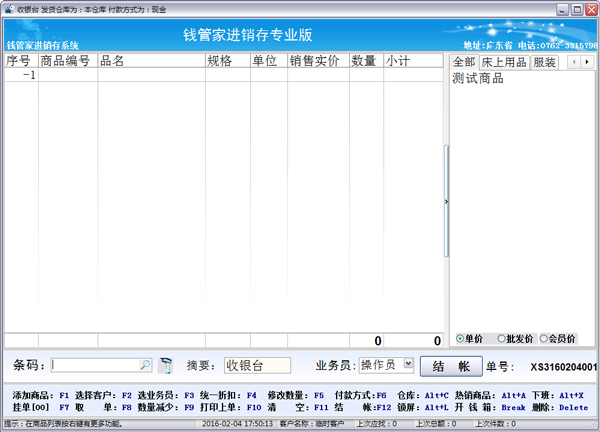Click the 添加商品 F1 shortcut hint
Screen dimensions: 600x432
click(x=41, y=395)
